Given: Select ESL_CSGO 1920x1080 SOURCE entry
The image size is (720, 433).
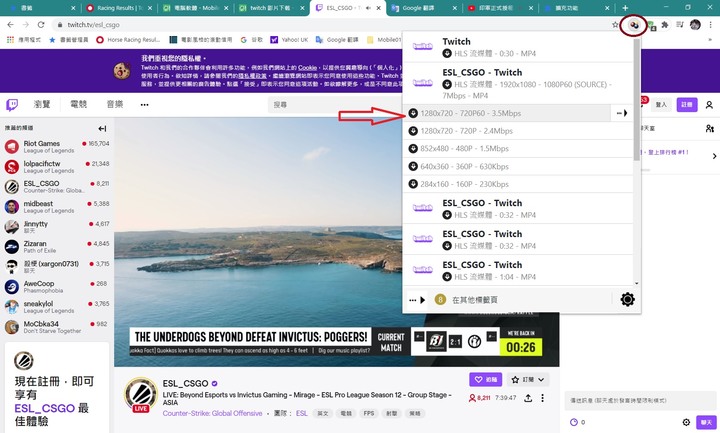Looking at the screenshot, I should pos(518,84).
